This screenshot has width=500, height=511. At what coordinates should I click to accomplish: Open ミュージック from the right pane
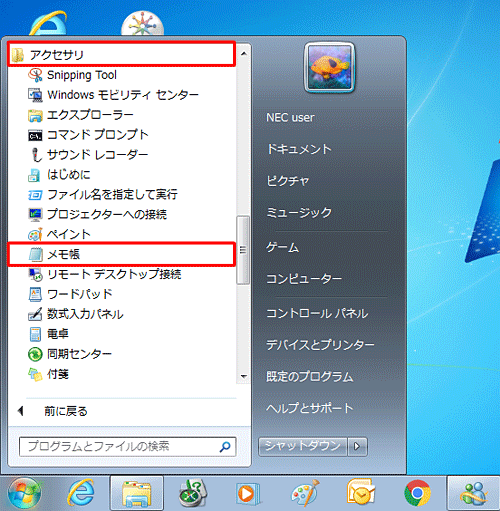[x=299, y=212]
